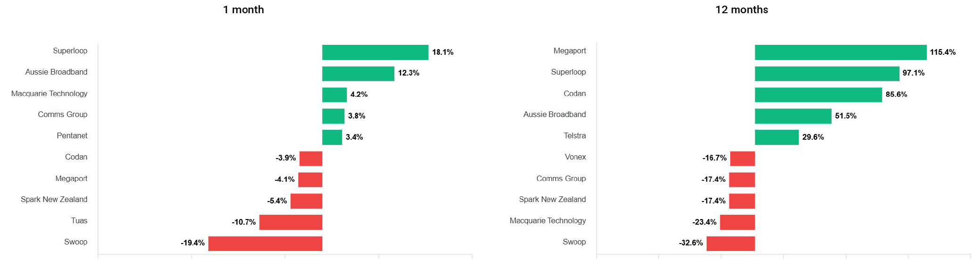Click the Telstra axis label

click(575, 136)
